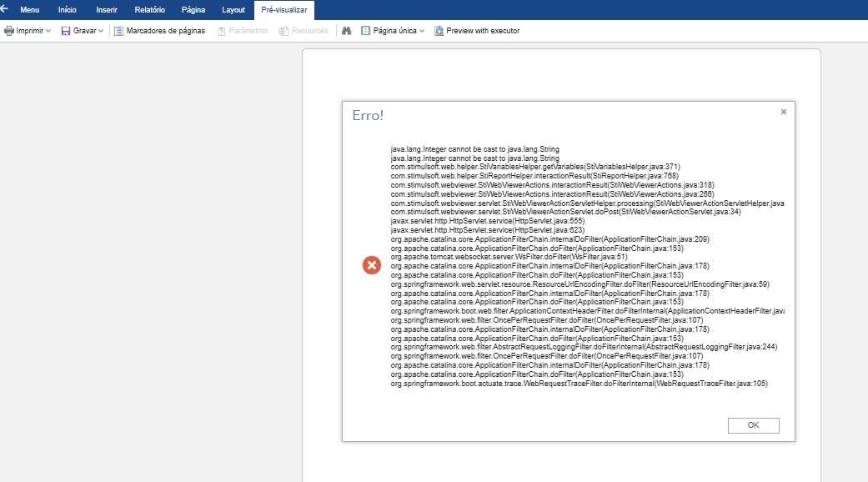Viewport: 868px width, 482px height.
Task: Click the StiReportHelper.interactionResult stack line
Action: (x=534, y=176)
